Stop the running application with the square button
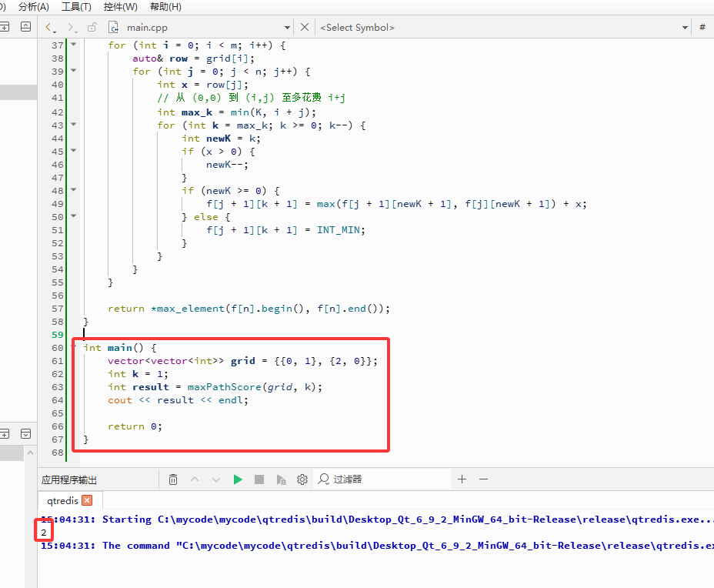The height and width of the screenshot is (588, 714). 259,479
